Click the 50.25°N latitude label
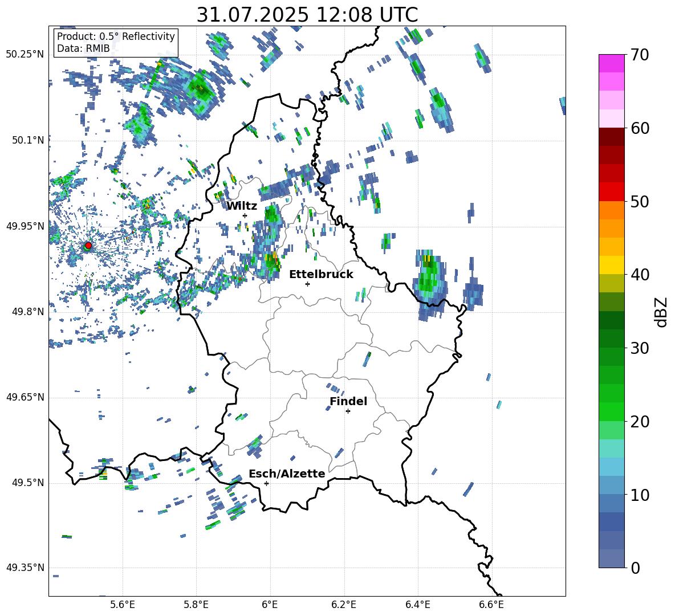 [x=25, y=55]
